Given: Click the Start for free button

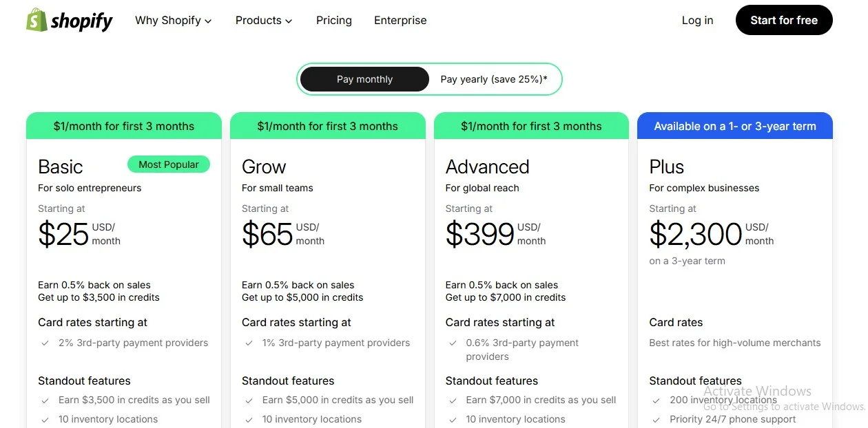Looking at the screenshot, I should [x=783, y=21].
